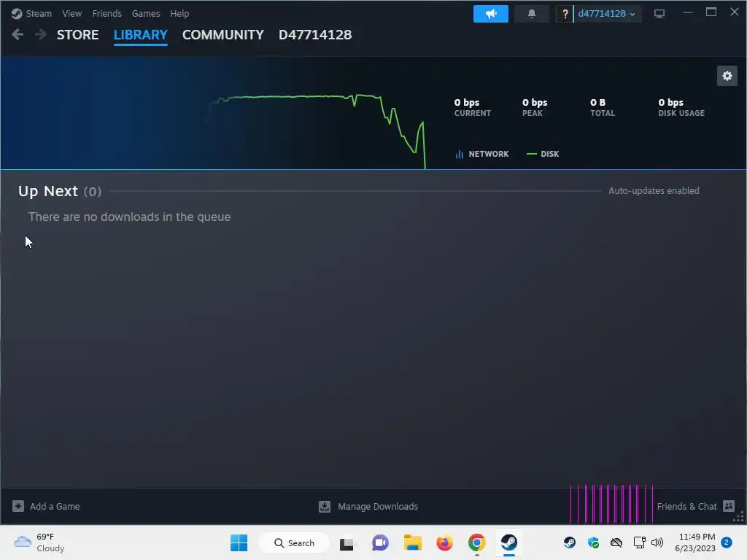Click the '0 bps' DISK USAGE stat
This screenshot has height=560, width=747.
click(x=681, y=107)
